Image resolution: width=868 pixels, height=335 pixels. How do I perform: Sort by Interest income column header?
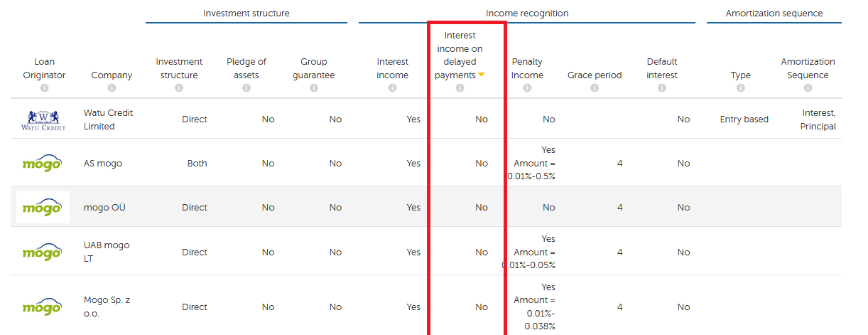point(392,68)
